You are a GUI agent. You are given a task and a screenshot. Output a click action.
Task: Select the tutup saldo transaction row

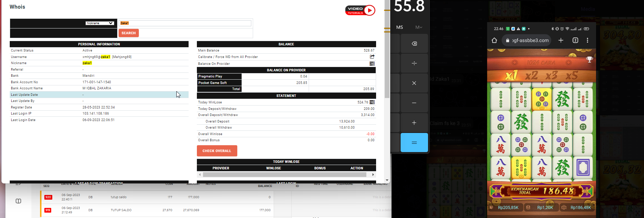(x=216, y=197)
